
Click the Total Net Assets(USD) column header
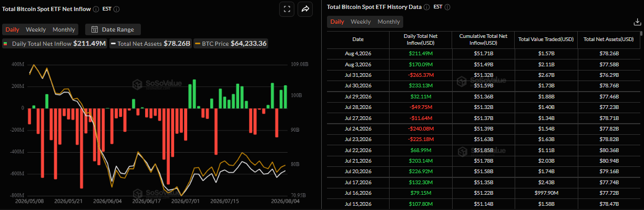click(609, 39)
